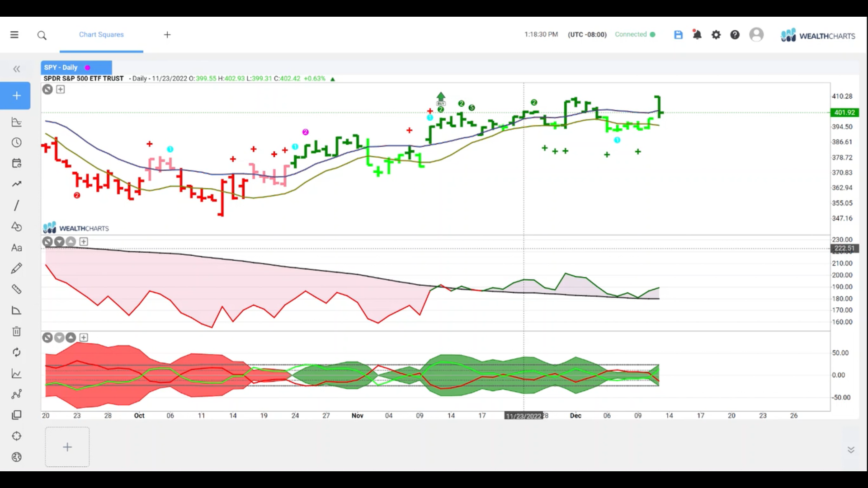Select the connected nodes path tool
Image resolution: width=868 pixels, height=488 pixels.
pyautogui.click(x=17, y=394)
